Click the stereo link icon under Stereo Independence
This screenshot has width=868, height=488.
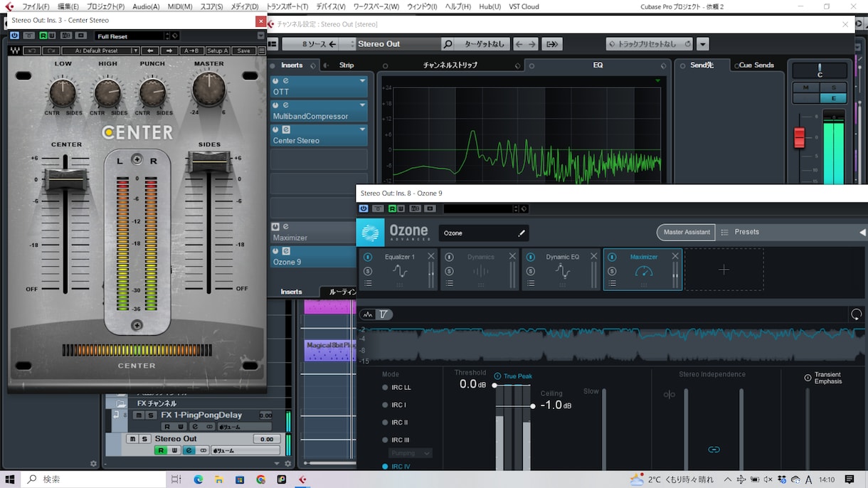pos(714,450)
